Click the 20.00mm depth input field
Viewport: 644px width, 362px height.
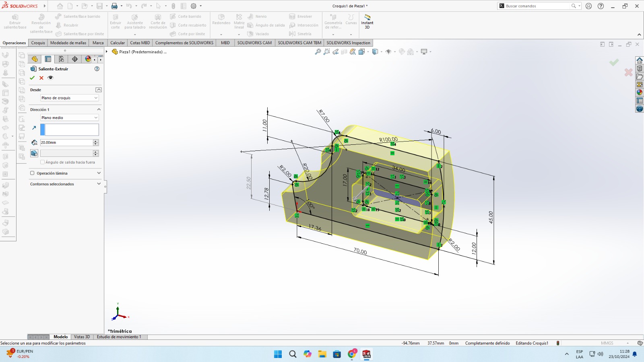[66, 143]
